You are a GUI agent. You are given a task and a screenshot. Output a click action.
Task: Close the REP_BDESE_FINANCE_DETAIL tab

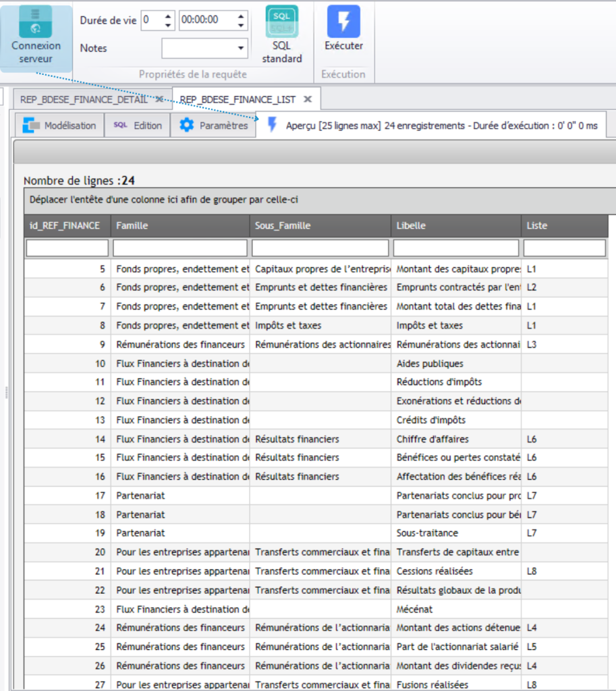(x=160, y=99)
